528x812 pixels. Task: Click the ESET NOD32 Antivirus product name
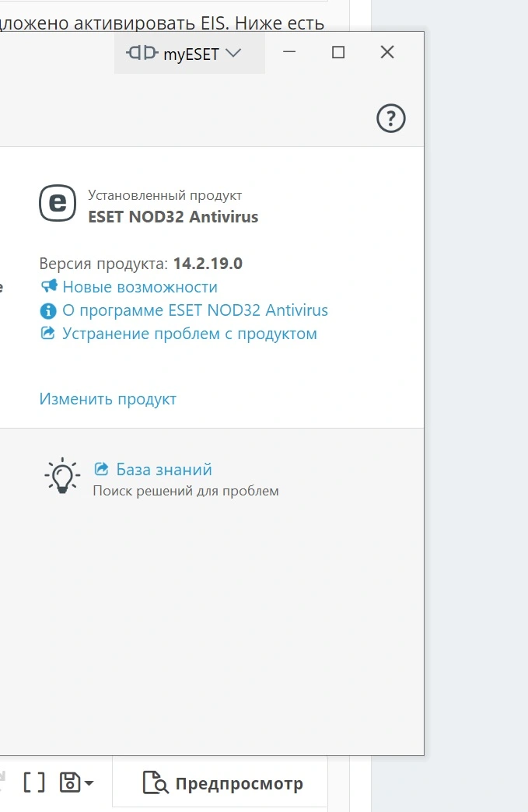click(173, 216)
